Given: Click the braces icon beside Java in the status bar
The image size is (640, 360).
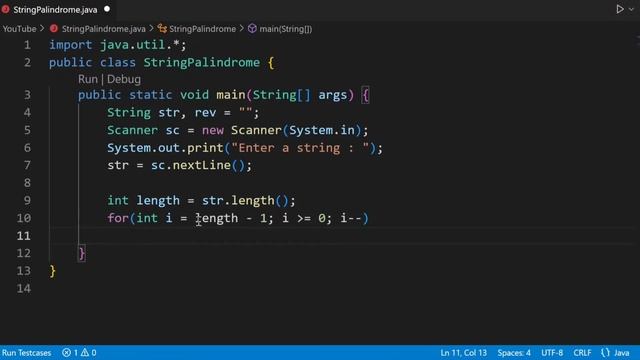Looking at the screenshot, I should click(x=605, y=353).
